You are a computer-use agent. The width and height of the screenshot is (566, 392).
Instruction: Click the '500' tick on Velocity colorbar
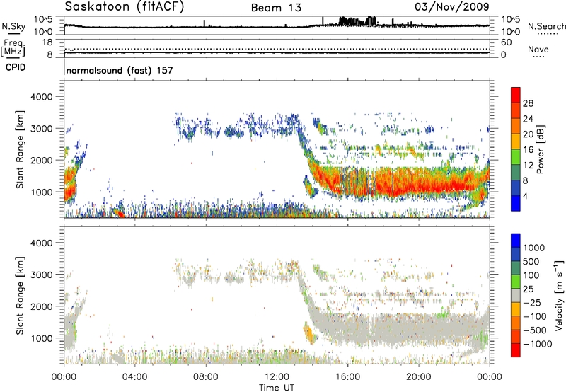coord(532,262)
